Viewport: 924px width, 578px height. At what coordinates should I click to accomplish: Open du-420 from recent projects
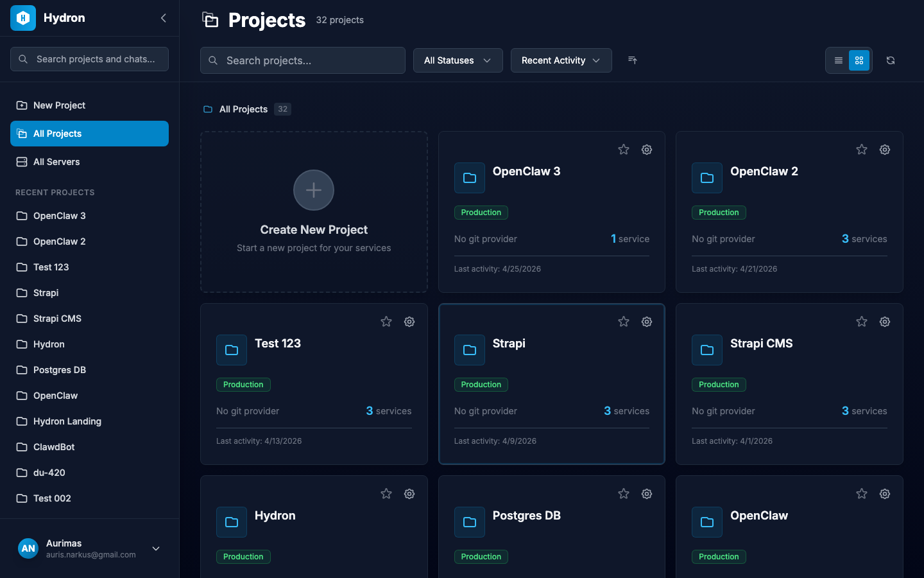89,473
